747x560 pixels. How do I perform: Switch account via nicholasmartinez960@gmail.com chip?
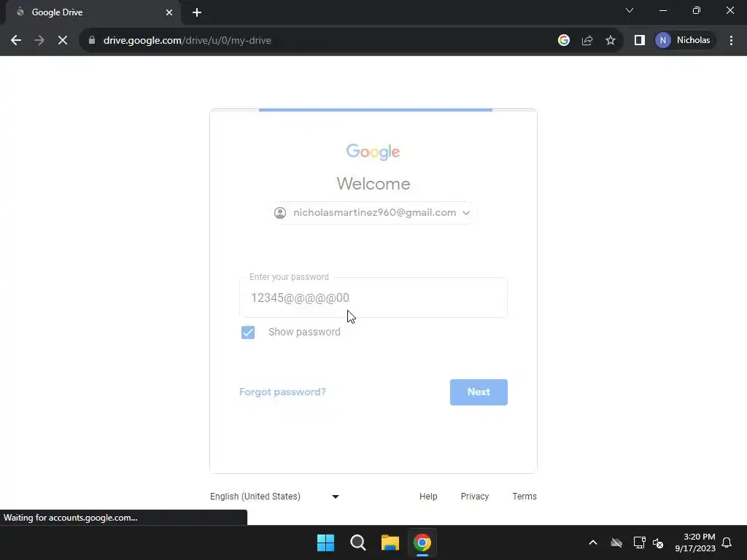point(373,213)
